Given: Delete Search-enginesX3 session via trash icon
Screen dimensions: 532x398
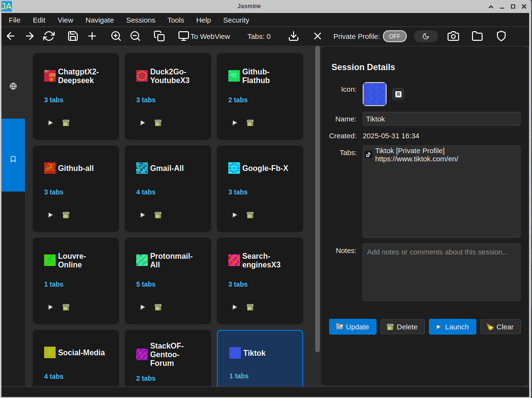Looking at the screenshot, I should coord(250,307).
